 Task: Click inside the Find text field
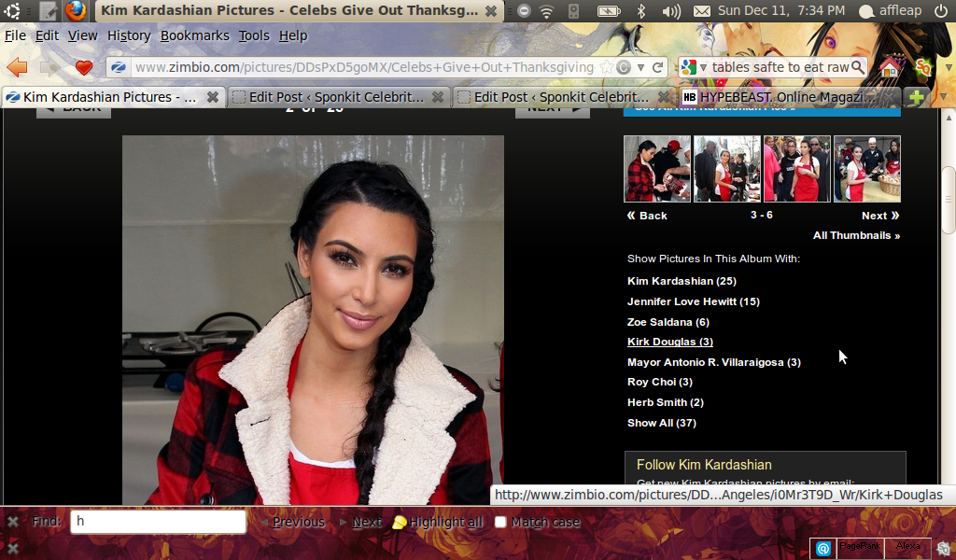[x=158, y=522]
